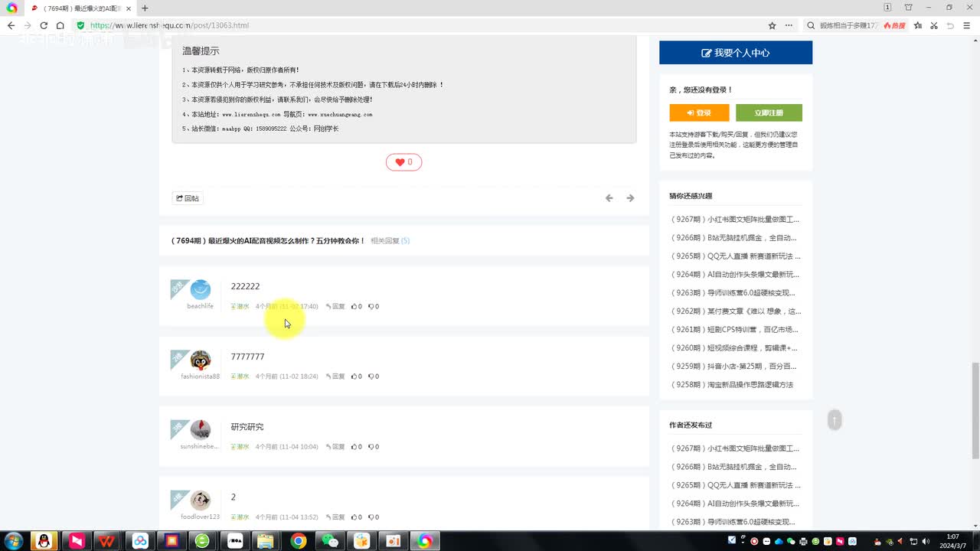
Task: Expand the address bar more-options ellipsis
Action: pyautogui.click(x=789, y=25)
